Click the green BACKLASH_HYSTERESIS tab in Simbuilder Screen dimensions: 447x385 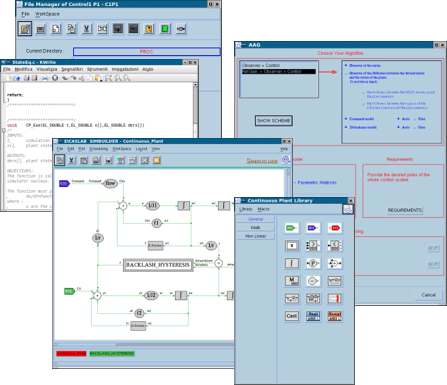pyautogui.click(x=112, y=353)
